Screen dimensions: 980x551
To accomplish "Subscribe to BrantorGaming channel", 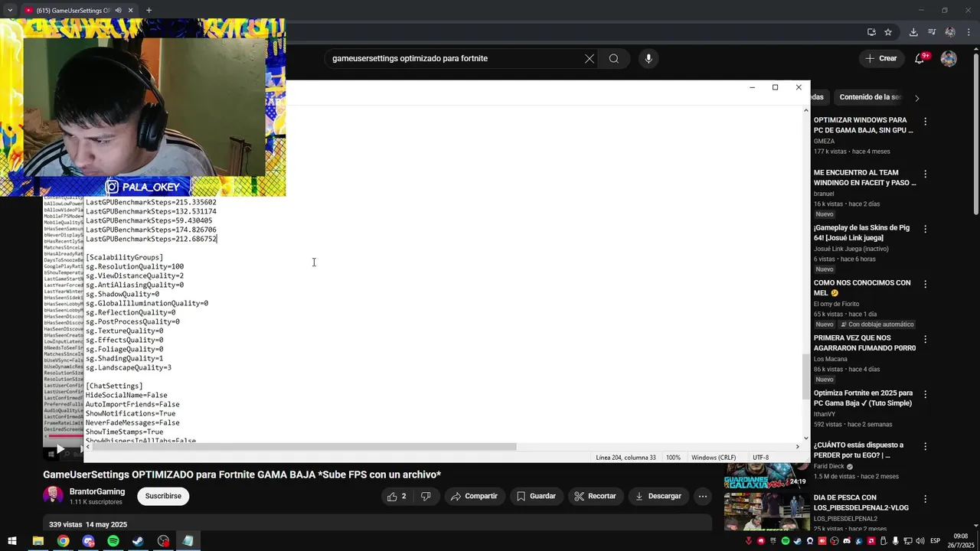I will (163, 496).
